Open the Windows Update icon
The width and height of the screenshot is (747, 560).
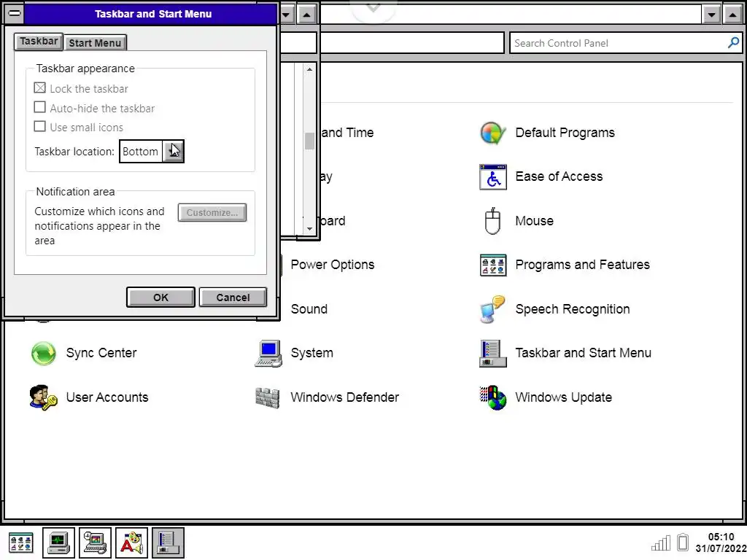[492, 397]
